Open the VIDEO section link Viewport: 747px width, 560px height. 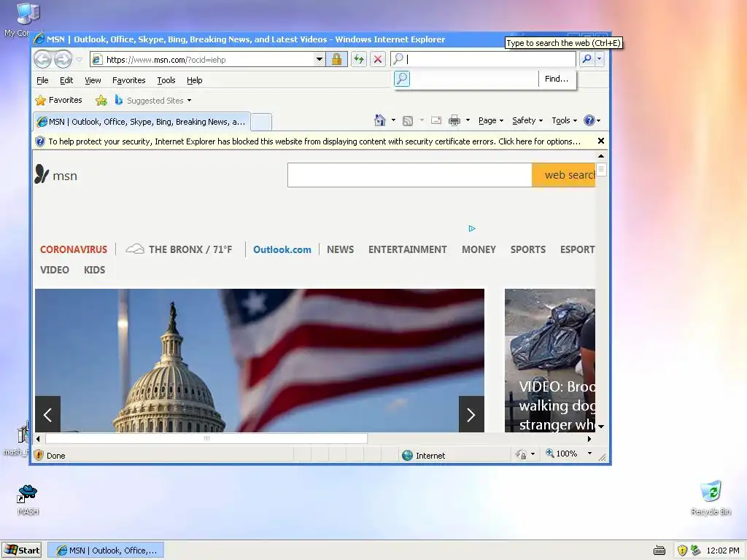coord(54,270)
